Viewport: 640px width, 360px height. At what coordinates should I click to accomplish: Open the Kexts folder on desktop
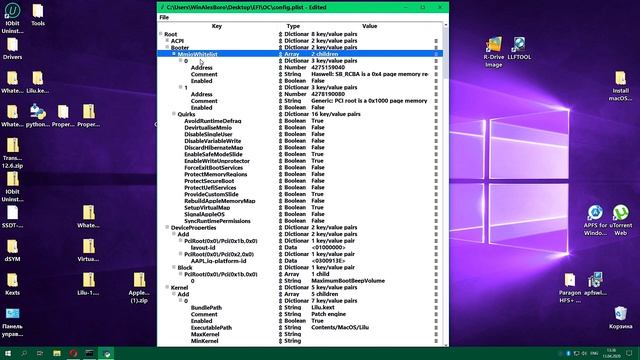(x=12, y=284)
